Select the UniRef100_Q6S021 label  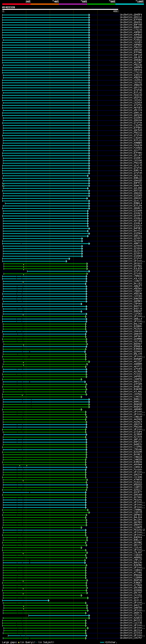point(131,175)
